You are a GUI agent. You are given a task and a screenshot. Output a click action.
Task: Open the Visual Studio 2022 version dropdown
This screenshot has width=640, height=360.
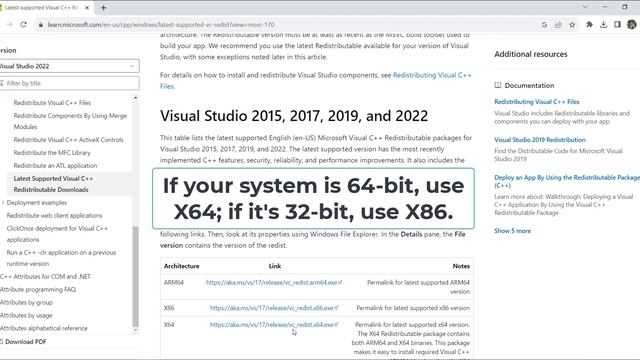click(x=69, y=66)
